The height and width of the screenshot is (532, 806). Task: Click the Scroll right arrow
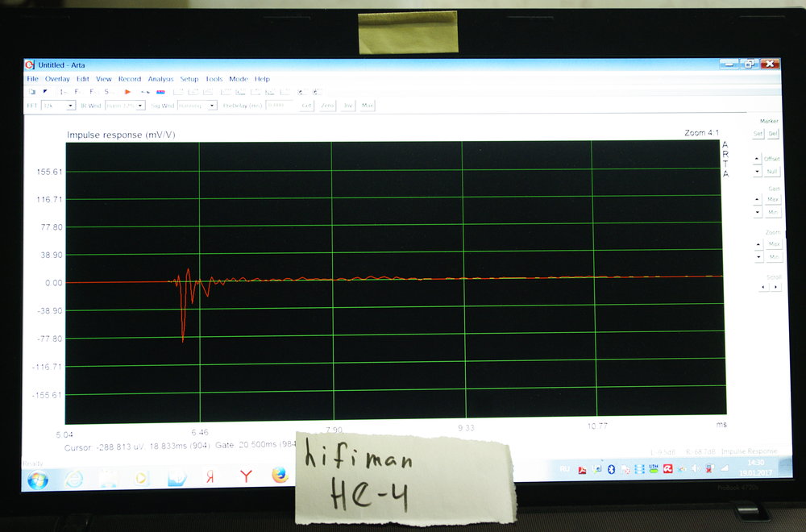coord(776,287)
